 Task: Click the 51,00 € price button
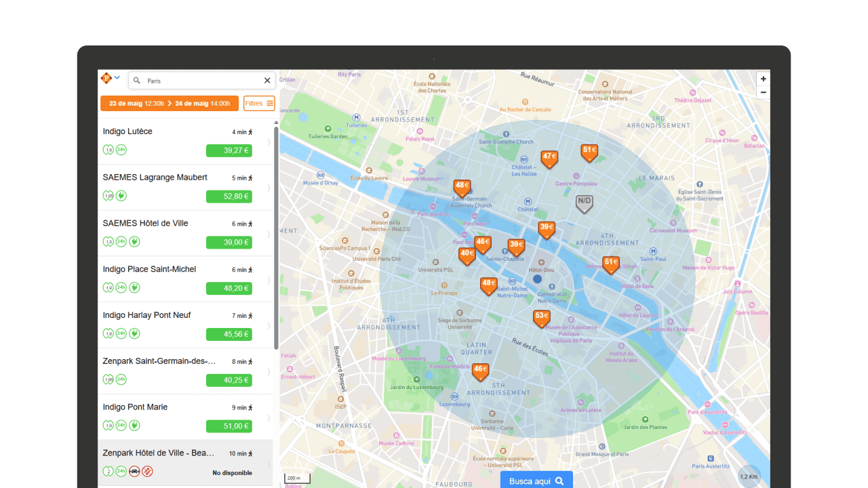point(229,426)
